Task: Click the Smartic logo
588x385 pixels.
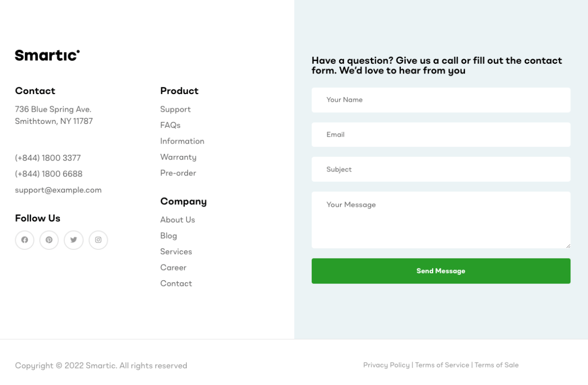Action: click(x=47, y=55)
